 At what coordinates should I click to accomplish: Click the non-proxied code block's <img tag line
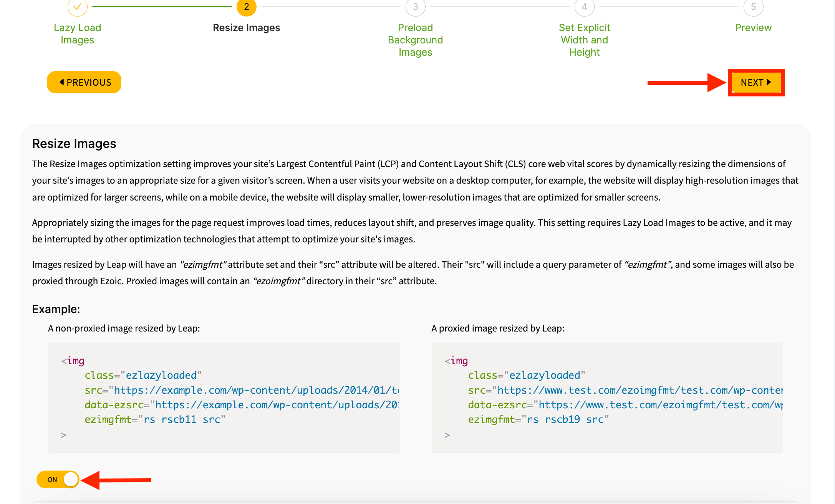coord(73,361)
